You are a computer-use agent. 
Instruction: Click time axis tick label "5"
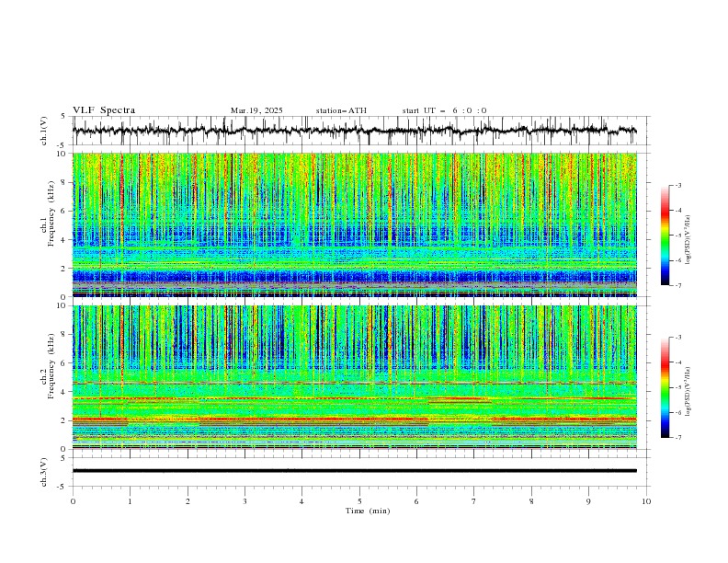359,501
